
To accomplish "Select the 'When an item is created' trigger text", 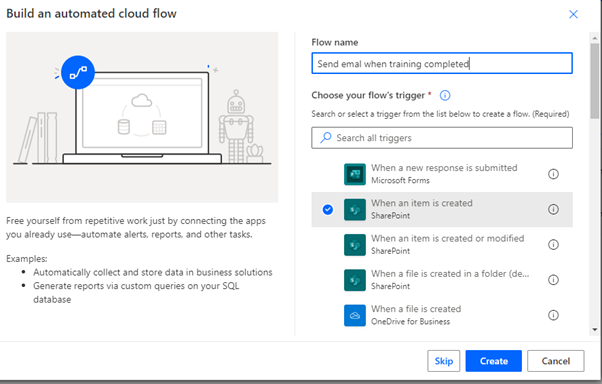I will pos(422,203).
